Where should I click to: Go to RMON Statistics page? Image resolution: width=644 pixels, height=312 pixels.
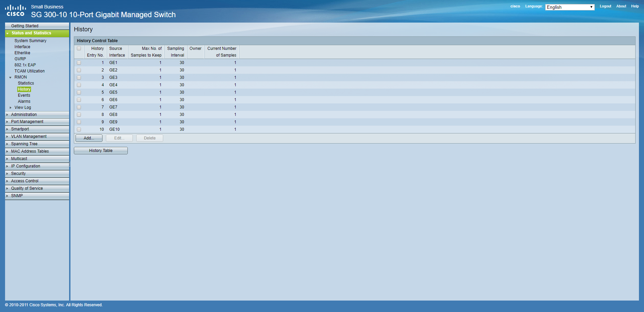click(x=26, y=83)
